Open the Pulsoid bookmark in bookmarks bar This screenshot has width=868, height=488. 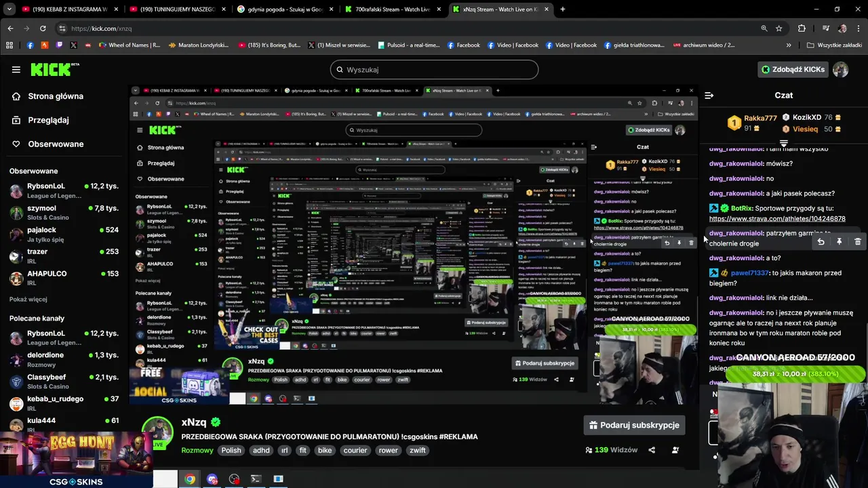408,45
